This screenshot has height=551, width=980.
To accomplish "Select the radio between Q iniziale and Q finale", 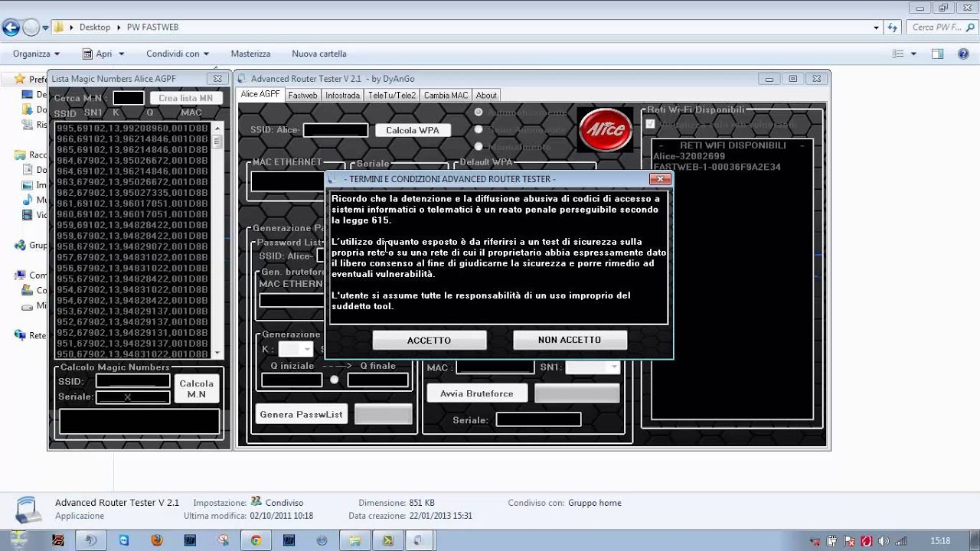I will point(334,380).
